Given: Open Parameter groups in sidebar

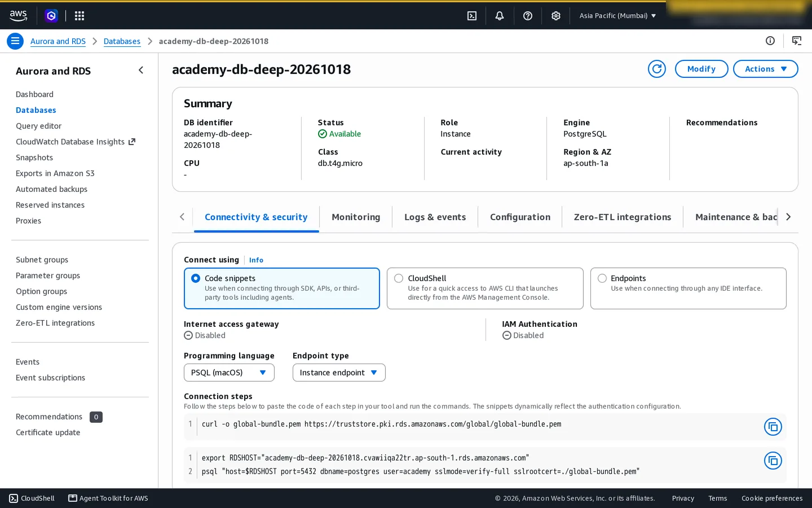Looking at the screenshot, I should point(48,275).
